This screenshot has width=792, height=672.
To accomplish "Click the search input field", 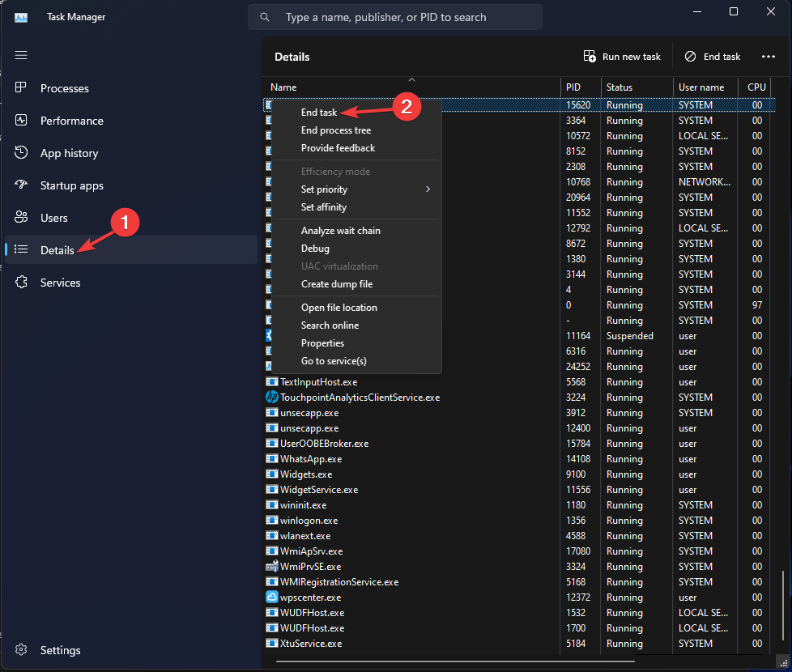I will [395, 17].
